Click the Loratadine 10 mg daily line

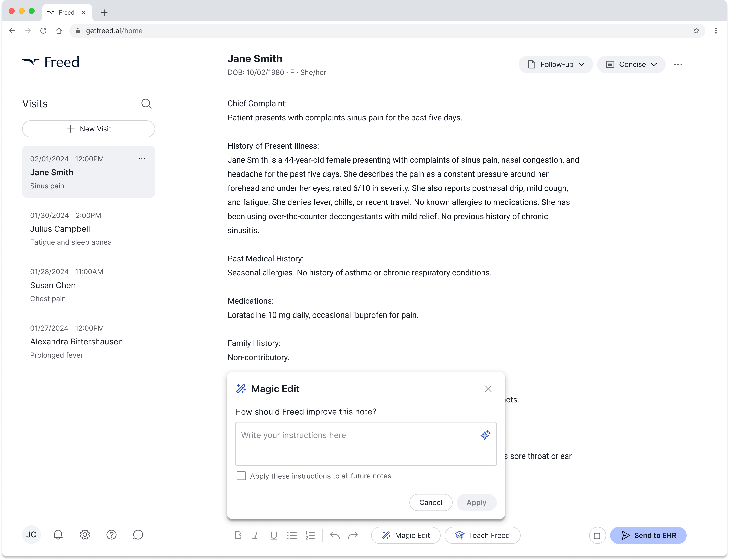pos(323,315)
